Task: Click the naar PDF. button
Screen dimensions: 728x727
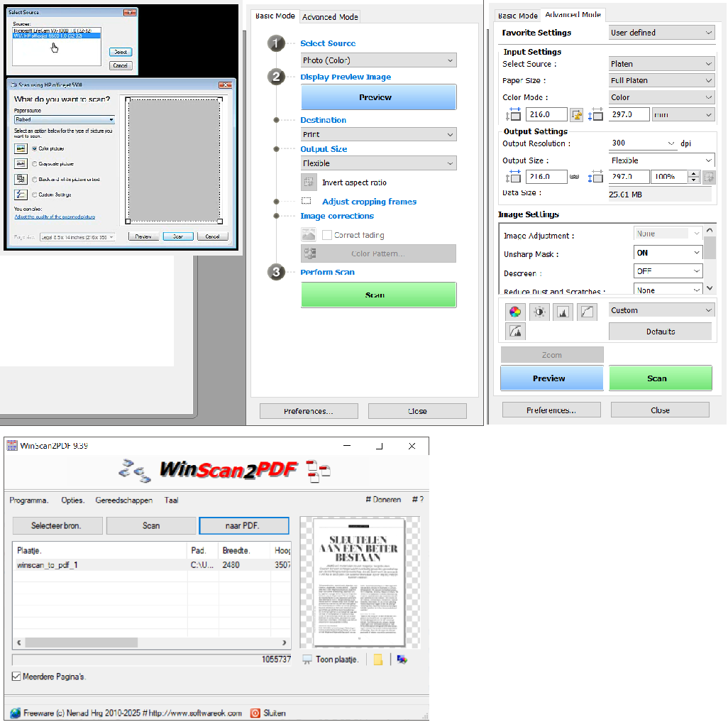Action: pyautogui.click(x=244, y=526)
